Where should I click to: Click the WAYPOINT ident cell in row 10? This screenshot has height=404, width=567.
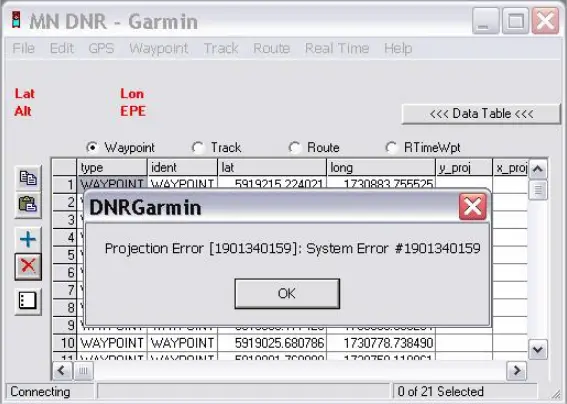click(182, 343)
